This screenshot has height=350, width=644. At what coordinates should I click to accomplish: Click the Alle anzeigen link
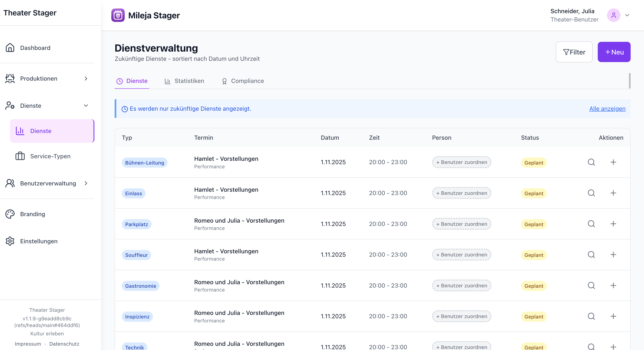tap(607, 109)
